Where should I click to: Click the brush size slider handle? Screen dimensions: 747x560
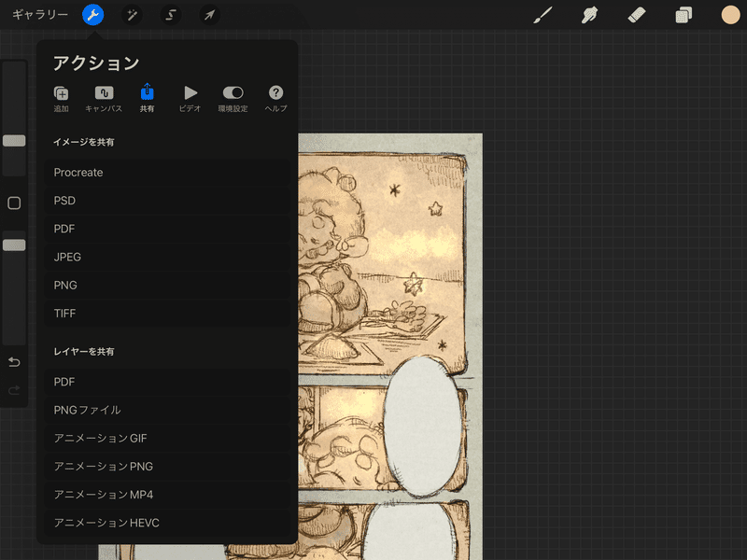coord(14,141)
